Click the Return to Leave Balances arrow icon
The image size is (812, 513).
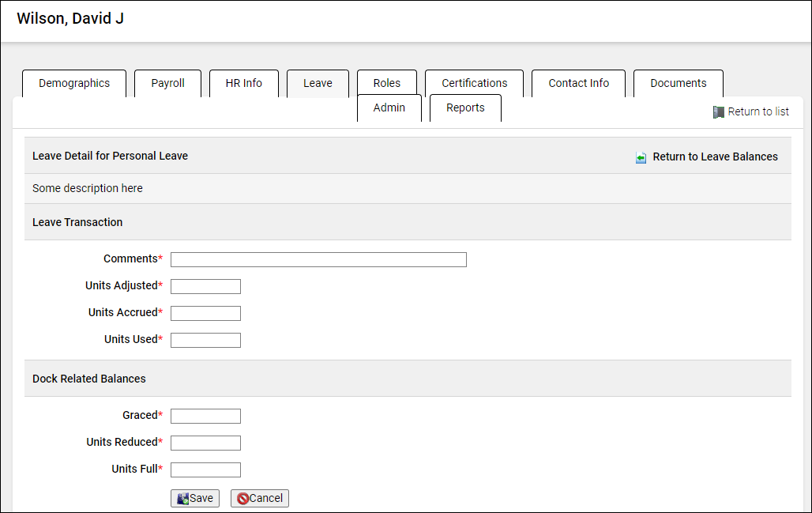pyautogui.click(x=641, y=157)
